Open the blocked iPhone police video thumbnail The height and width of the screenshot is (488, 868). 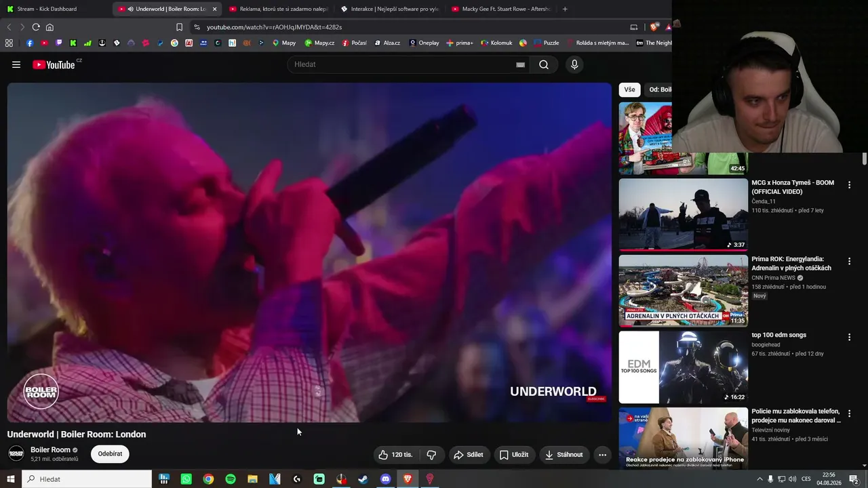[684, 439]
